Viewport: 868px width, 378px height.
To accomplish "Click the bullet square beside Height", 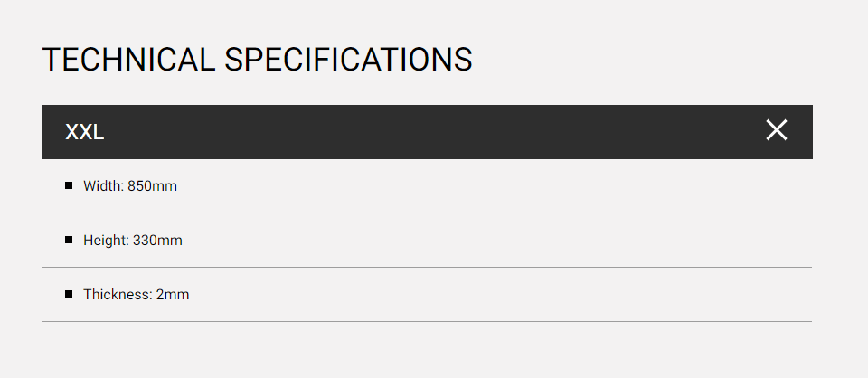I will point(69,240).
